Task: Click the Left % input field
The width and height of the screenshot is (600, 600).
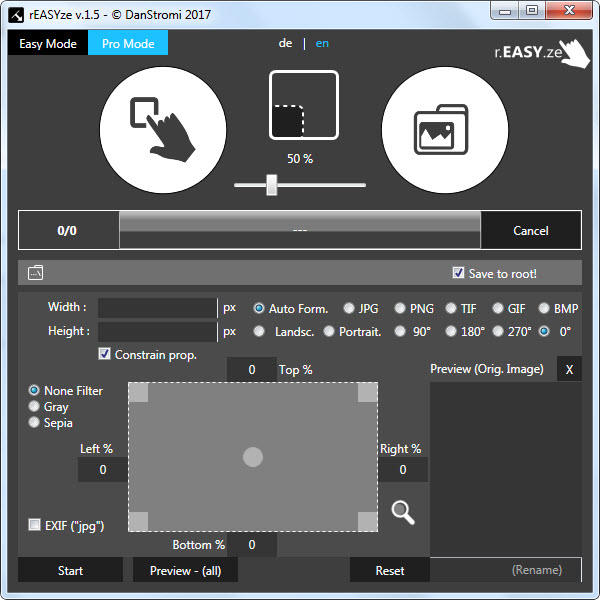Action: click(103, 470)
